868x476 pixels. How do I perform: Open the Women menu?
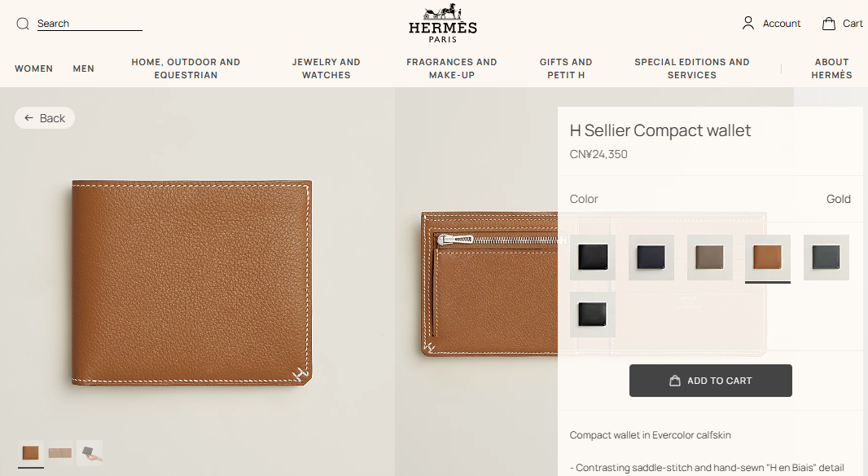(33, 68)
